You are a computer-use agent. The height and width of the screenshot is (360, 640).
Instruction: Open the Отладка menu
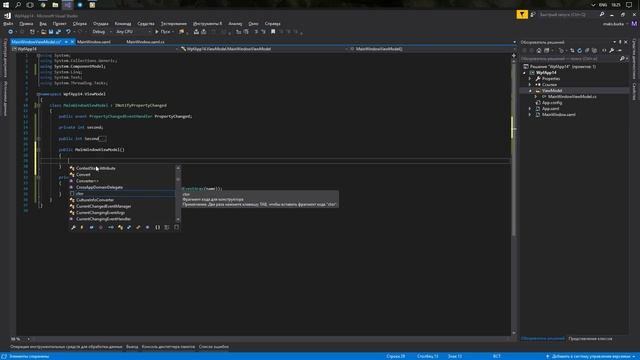[101, 24]
